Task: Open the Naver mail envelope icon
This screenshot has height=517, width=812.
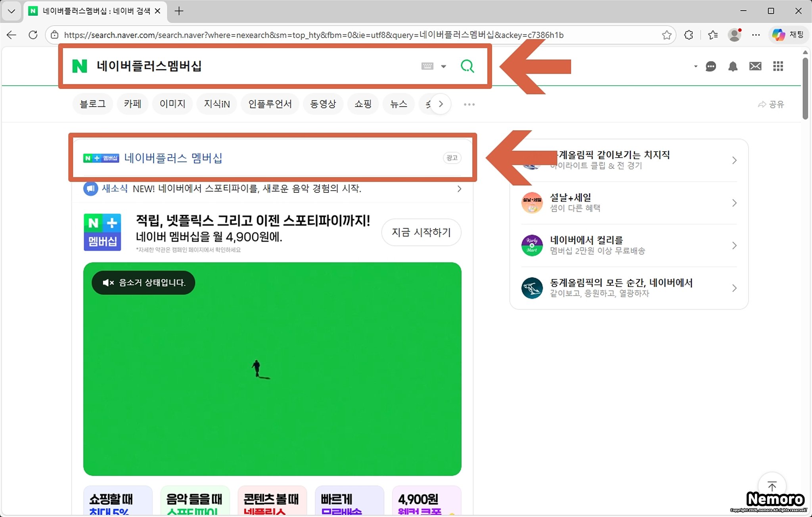Action: [x=755, y=66]
